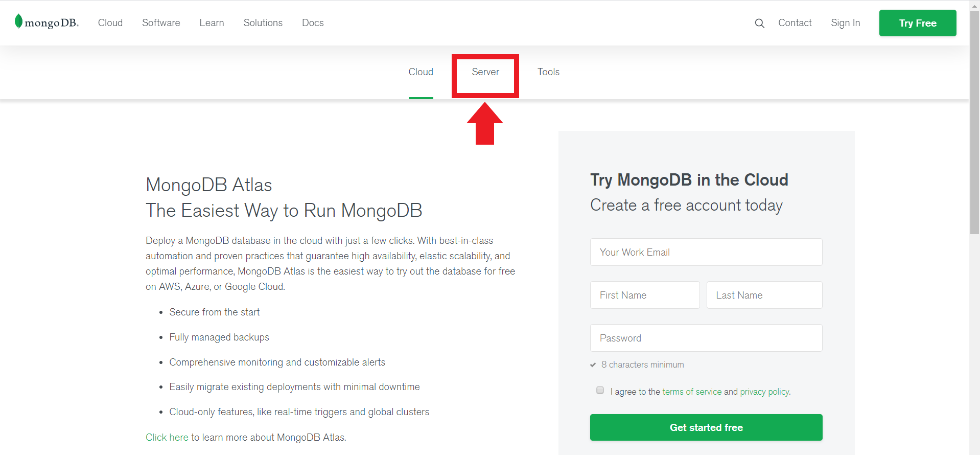Open the Solutions navigation menu
This screenshot has width=980, height=455.
coord(263,22)
